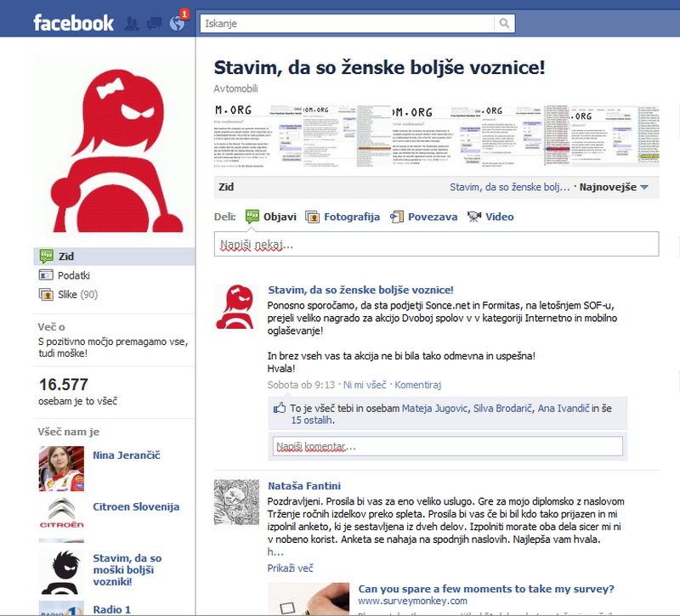The image size is (680, 616).
Task: Click Nina Jerančič's profile photo
Action: (x=61, y=469)
